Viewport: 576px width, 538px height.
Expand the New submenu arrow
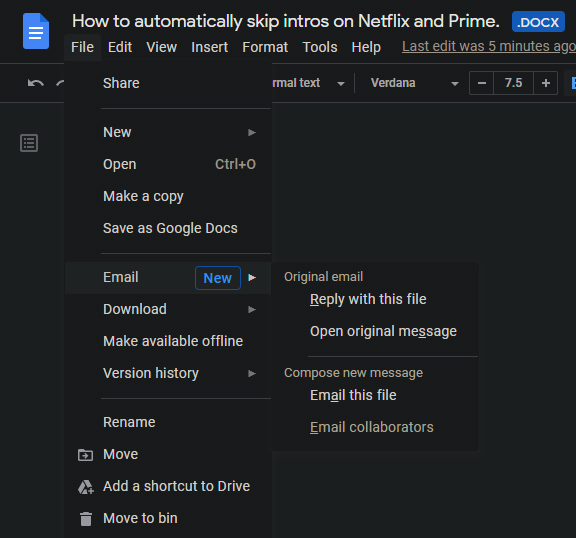click(x=252, y=132)
